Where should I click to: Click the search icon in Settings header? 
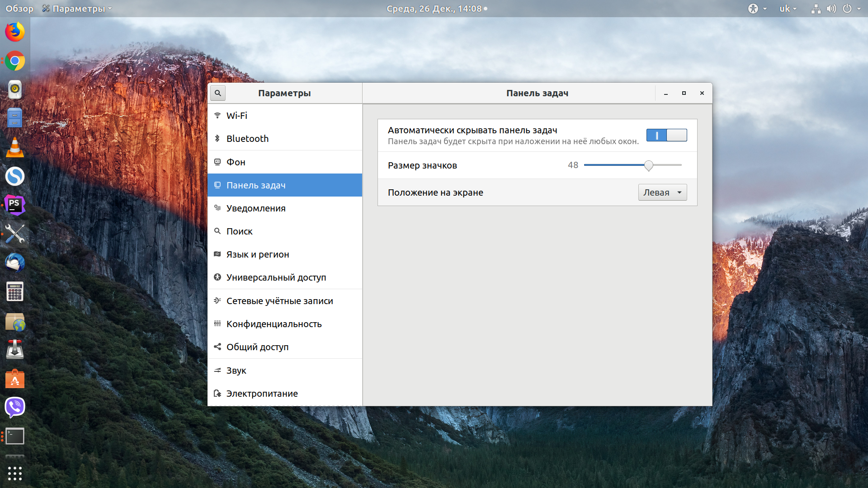[218, 93]
